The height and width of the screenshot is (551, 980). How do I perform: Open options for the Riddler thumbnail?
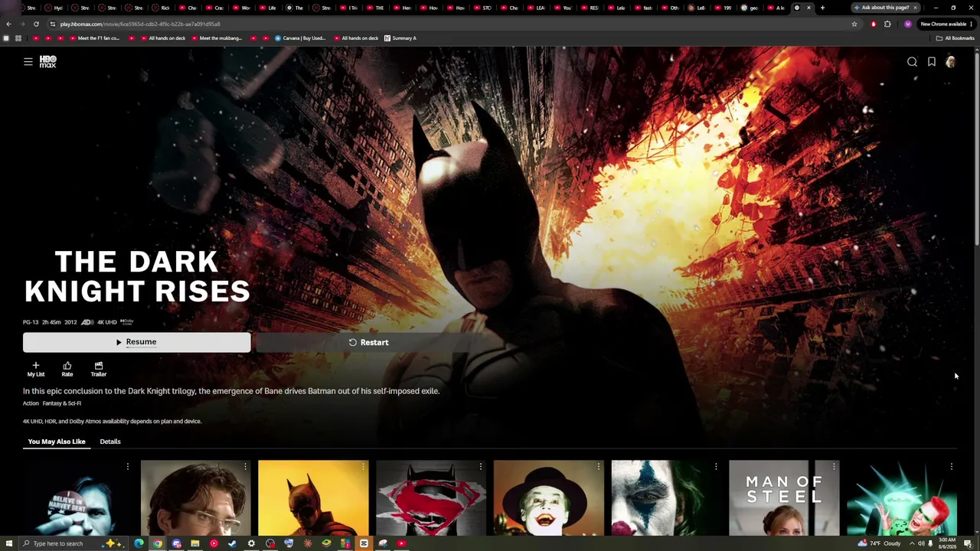tap(952, 466)
